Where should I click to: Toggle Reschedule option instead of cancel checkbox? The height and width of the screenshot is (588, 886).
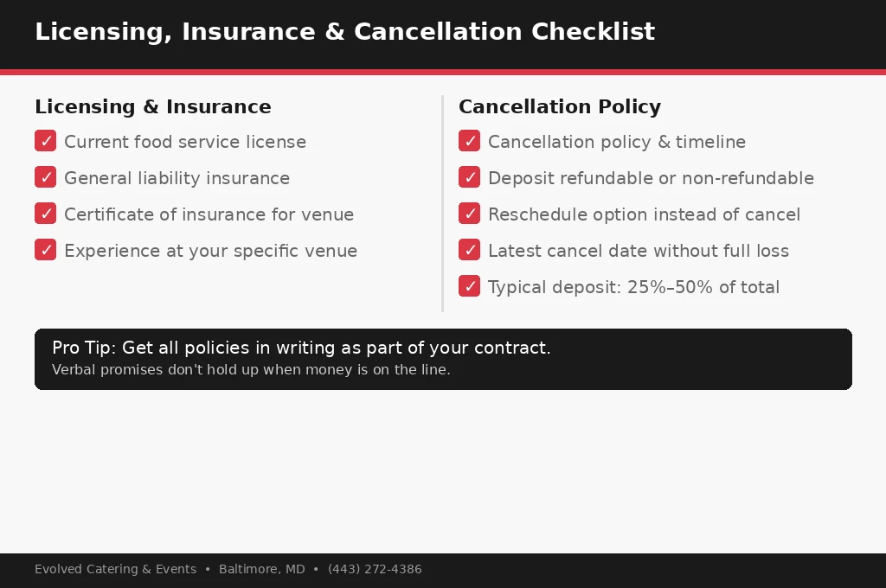pyautogui.click(x=469, y=214)
